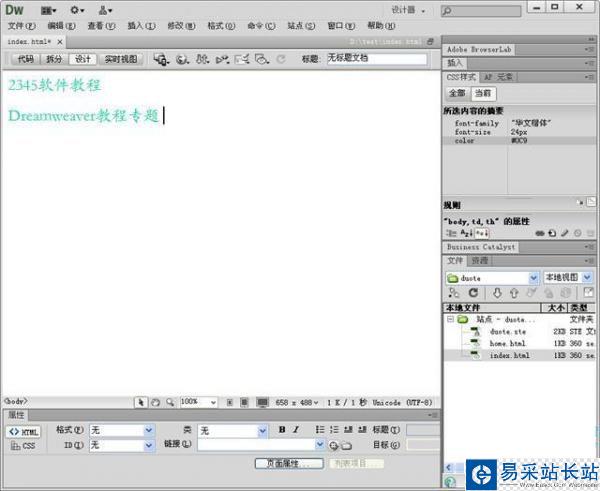Viewport: 600px width, 491px height.
Task: Click preview in browser globe icon
Action: tap(182, 59)
